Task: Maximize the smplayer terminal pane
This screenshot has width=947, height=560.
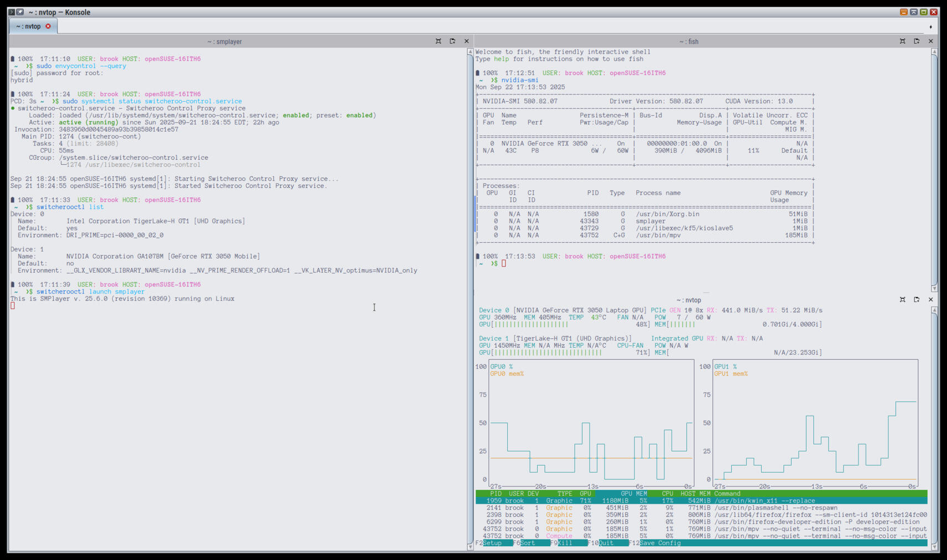Action: (438, 41)
